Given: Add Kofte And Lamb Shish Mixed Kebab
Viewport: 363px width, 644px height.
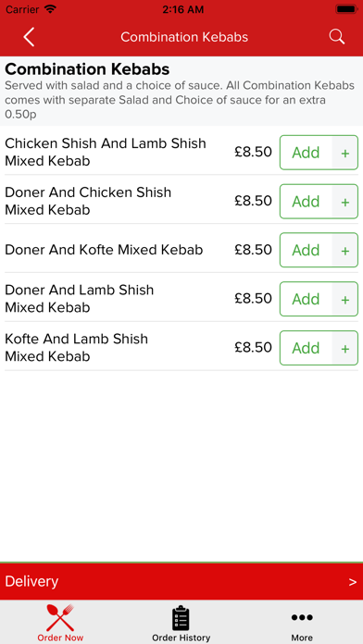Looking at the screenshot, I should click(306, 348).
